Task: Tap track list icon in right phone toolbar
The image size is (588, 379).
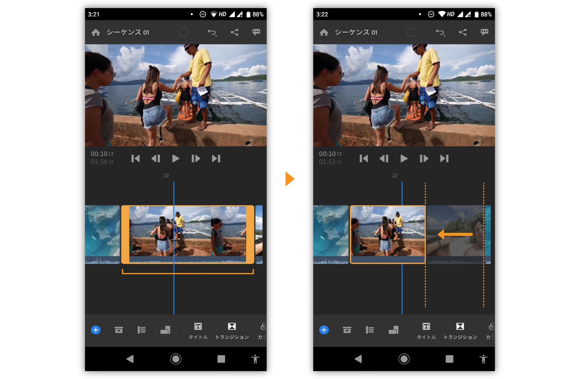Action: 370,330
